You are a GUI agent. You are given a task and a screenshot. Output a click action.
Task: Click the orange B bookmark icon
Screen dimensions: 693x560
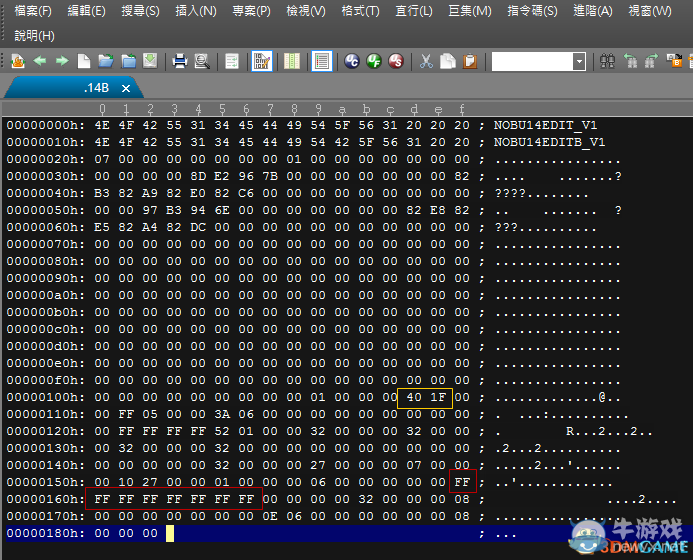tap(674, 61)
